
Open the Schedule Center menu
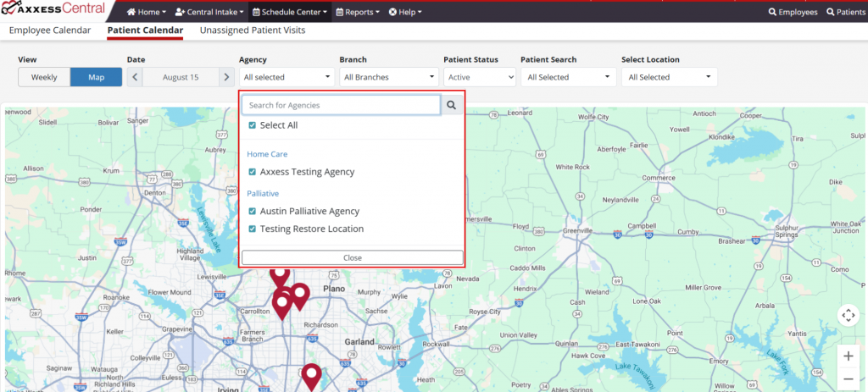point(290,12)
